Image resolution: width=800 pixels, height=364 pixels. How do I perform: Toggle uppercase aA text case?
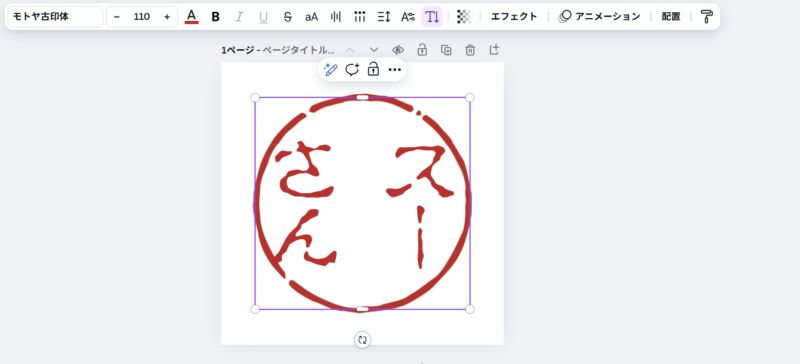click(311, 17)
